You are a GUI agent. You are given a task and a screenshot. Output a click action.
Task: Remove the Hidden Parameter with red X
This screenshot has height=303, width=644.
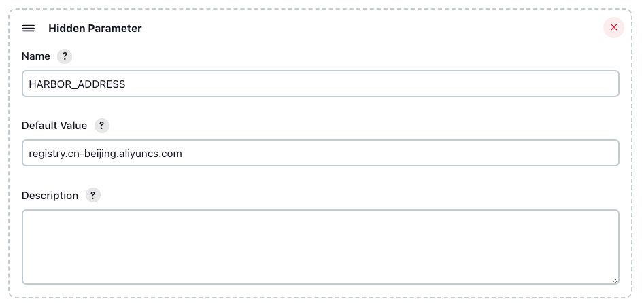click(x=613, y=27)
